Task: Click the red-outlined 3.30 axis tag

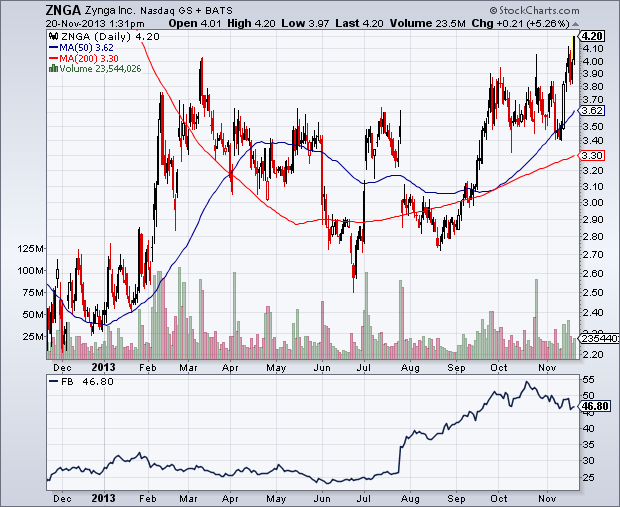Action: [x=592, y=155]
